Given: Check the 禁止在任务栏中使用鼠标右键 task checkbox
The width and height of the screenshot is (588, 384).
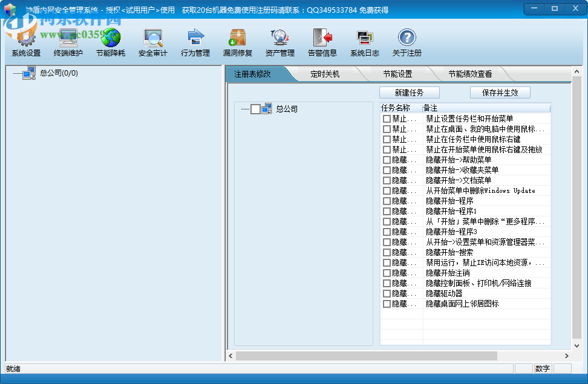Looking at the screenshot, I should click(387, 140).
